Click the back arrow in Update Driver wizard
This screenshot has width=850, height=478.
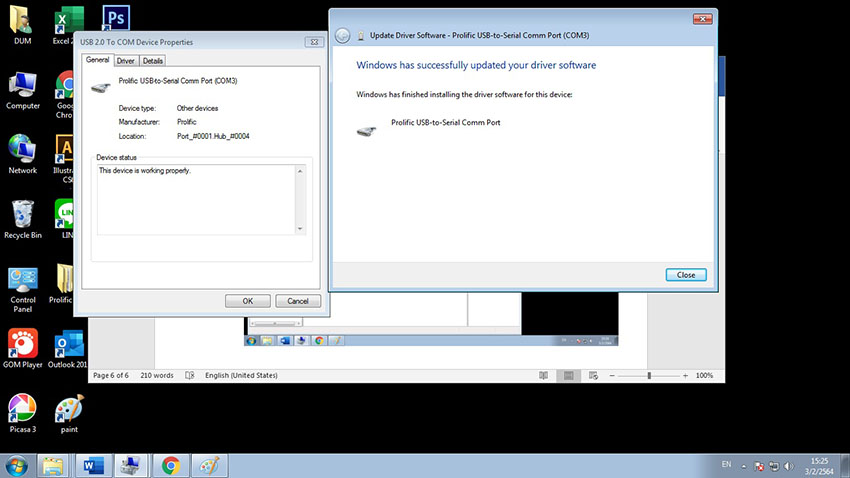[342, 36]
